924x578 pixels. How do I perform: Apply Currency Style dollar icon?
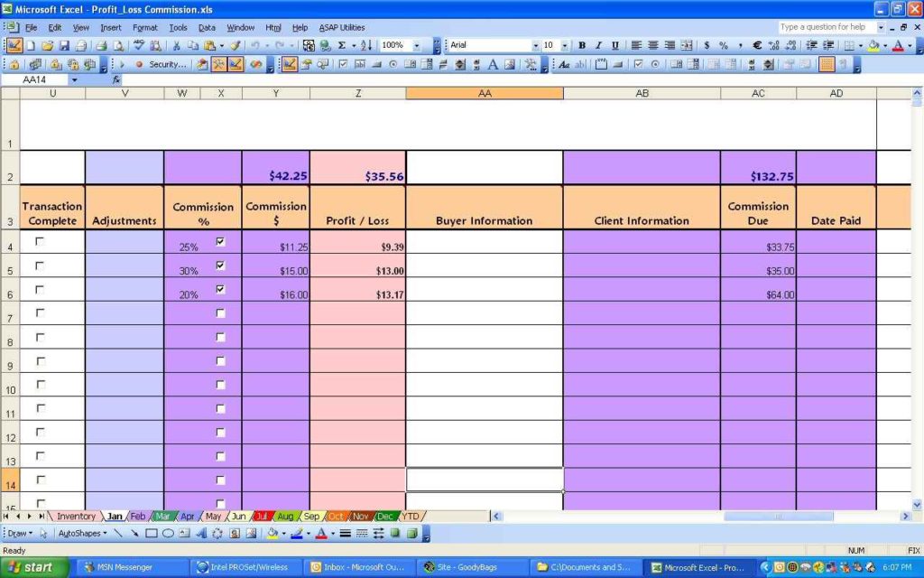pyautogui.click(x=707, y=45)
